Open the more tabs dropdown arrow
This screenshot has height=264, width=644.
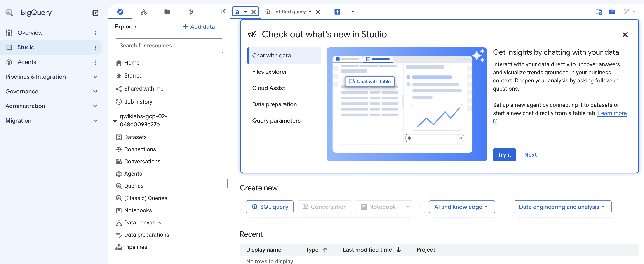353,12
